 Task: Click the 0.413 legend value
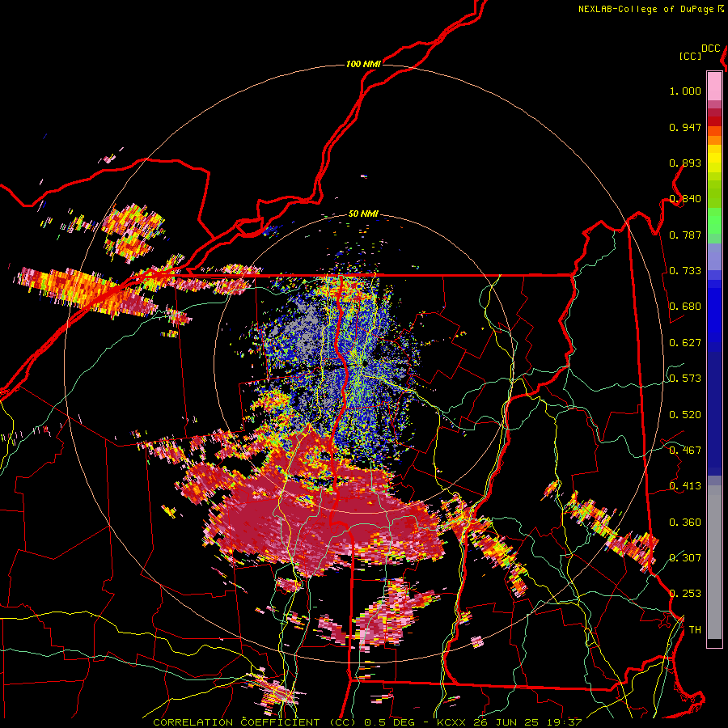pyautogui.click(x=685, y=486)
